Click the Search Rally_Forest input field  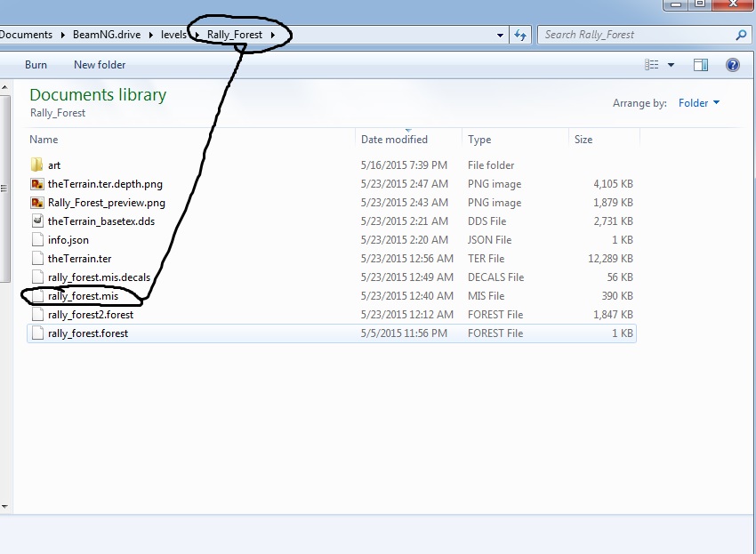[639, 35]
